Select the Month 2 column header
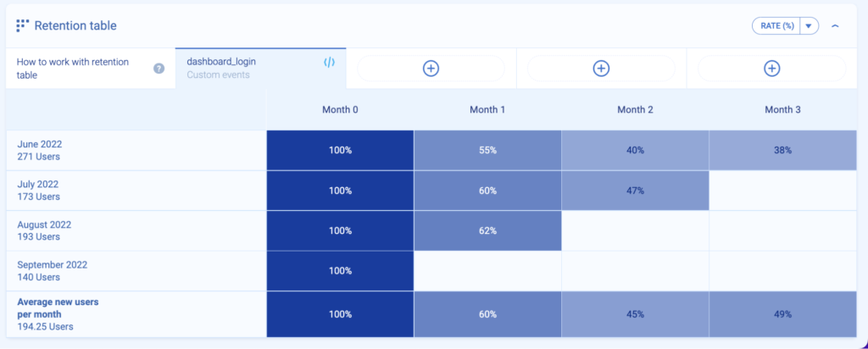Viewport: 868px width, 349px height. tap(635, 109)
